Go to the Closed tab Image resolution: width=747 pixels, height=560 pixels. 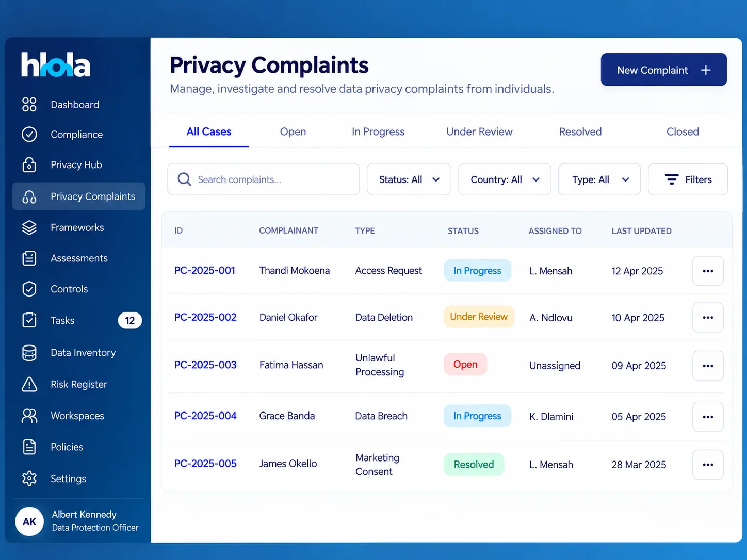click(x=683, y=131)
